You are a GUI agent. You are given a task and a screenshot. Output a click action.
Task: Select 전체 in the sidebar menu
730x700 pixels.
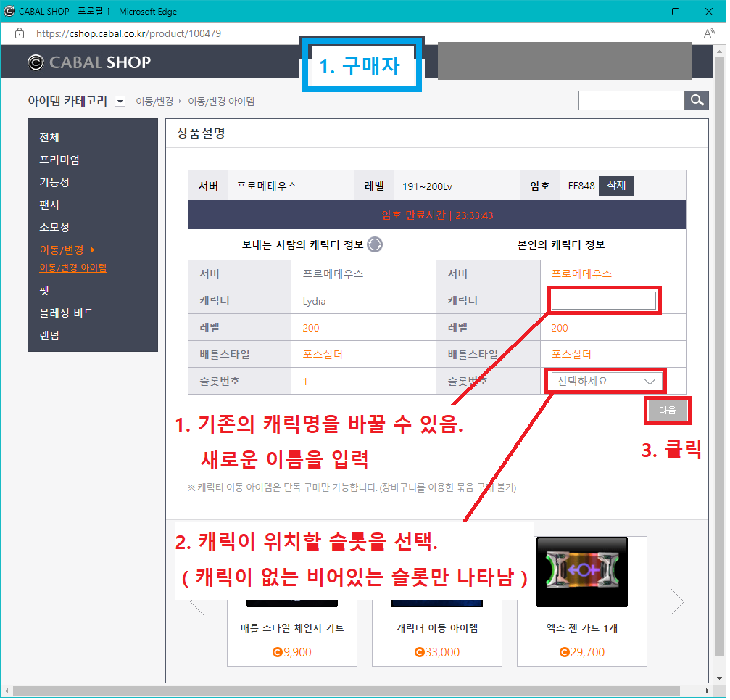pos(49,138)
